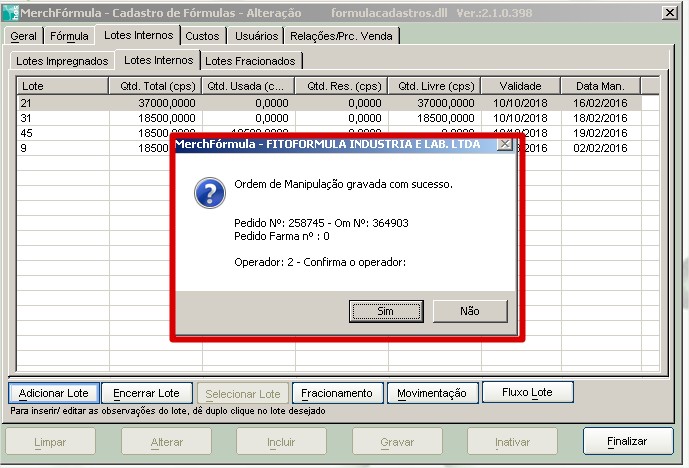Open Fracionamento for the lot
This screenshot has width=689, height=468.
point(337,393)
